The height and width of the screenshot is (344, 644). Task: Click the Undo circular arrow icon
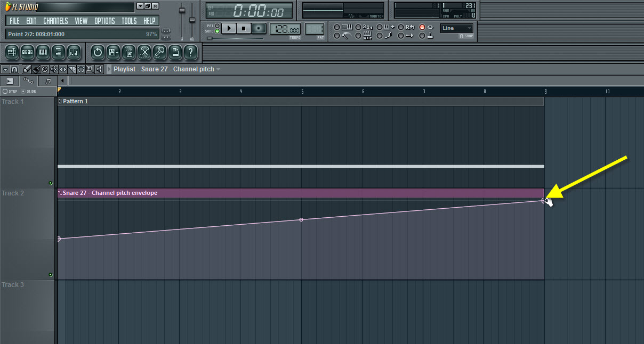coord(98,52)
